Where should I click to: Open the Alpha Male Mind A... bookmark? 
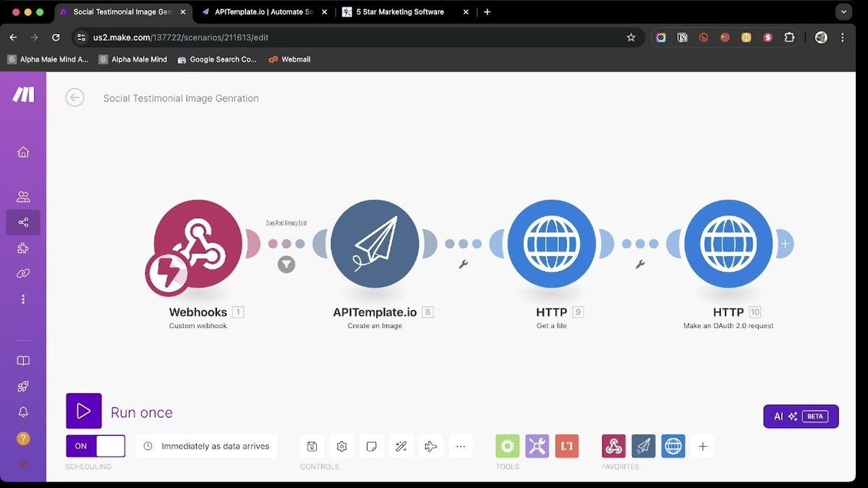(48, 59)
